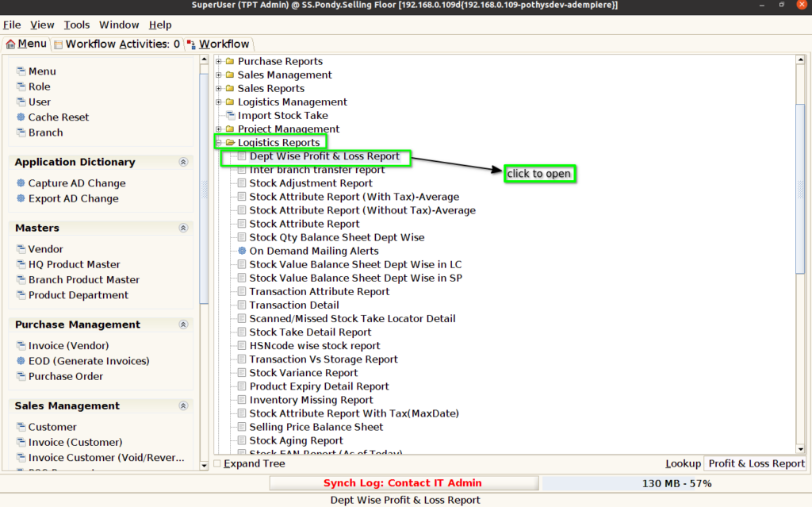Open Transaction Vs Storage Report
This screenshot has height=507, width=812.
pos(324,359)
